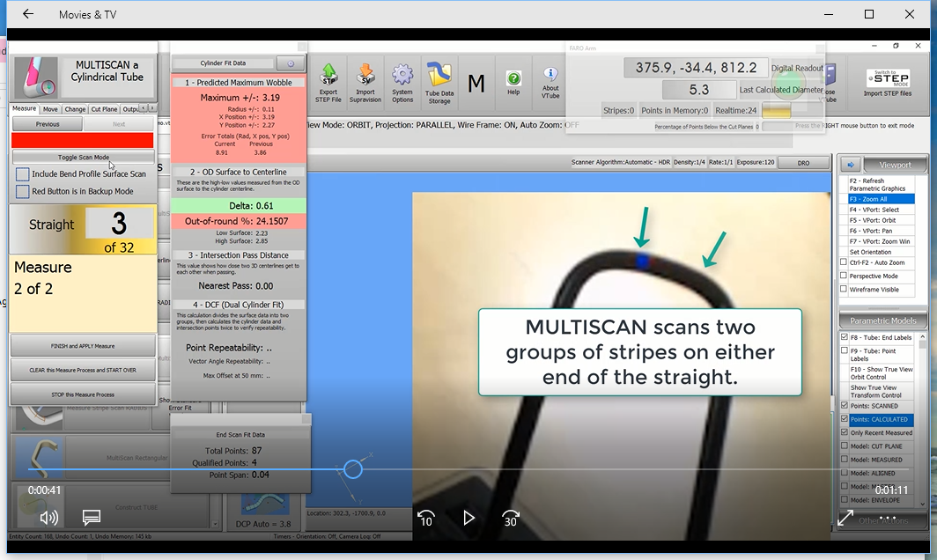Open the video volume control
Screen dimensions: 937x560
coord(48,518)
